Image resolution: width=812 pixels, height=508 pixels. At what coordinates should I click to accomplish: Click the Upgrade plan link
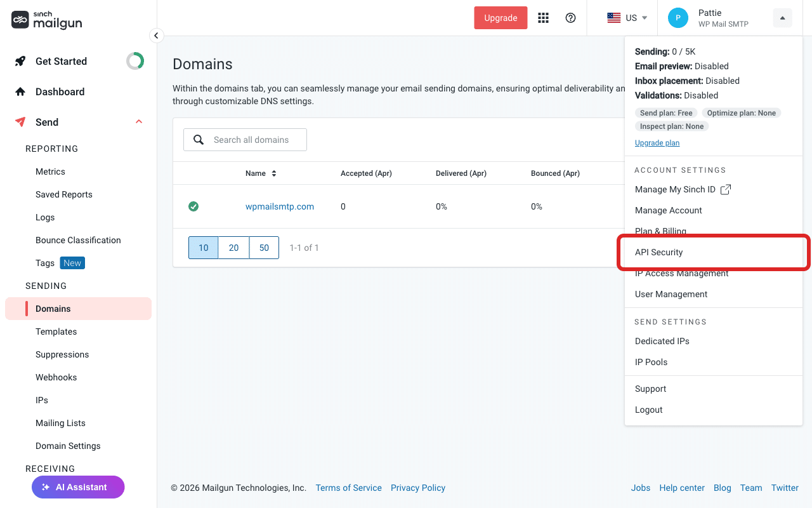click(x=657, y=143)
